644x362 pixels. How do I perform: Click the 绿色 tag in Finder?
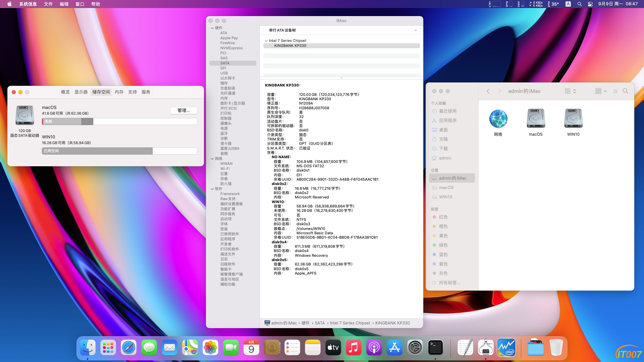point(443,245)
